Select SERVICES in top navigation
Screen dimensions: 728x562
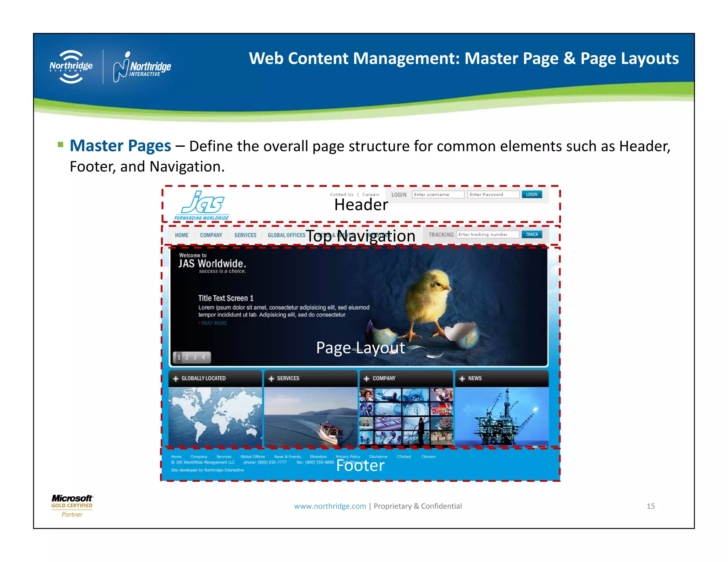(245, 235)
